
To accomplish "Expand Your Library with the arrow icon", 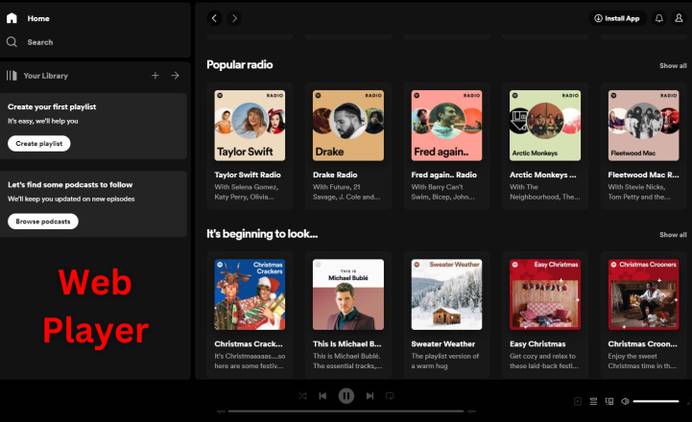I will 175,75.
